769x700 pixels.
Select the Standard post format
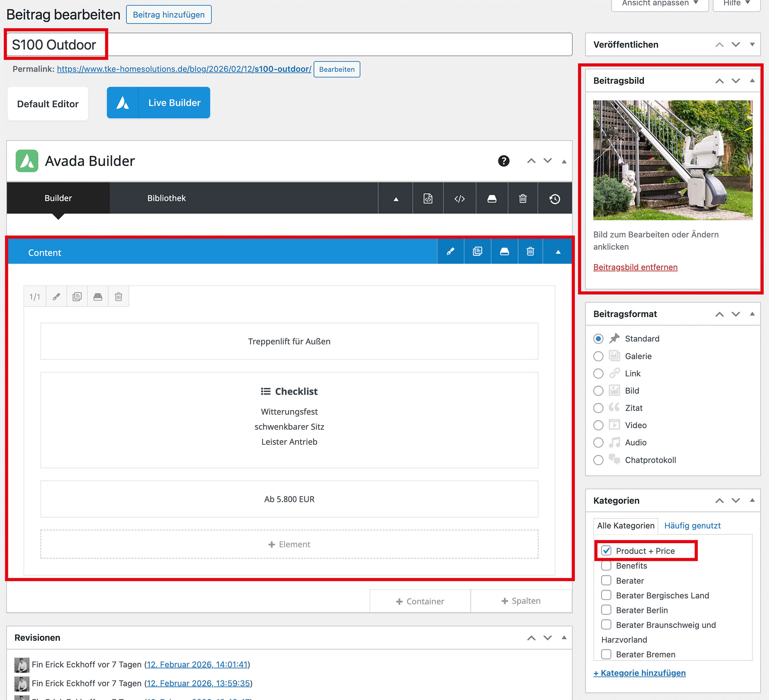click(598, 339)
